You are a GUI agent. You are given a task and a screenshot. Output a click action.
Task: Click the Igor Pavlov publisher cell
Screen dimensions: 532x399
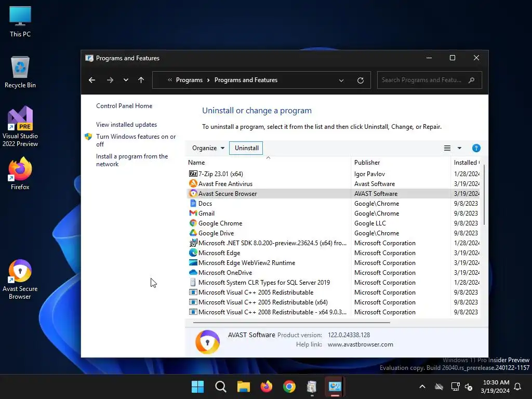tap(369, 174)
